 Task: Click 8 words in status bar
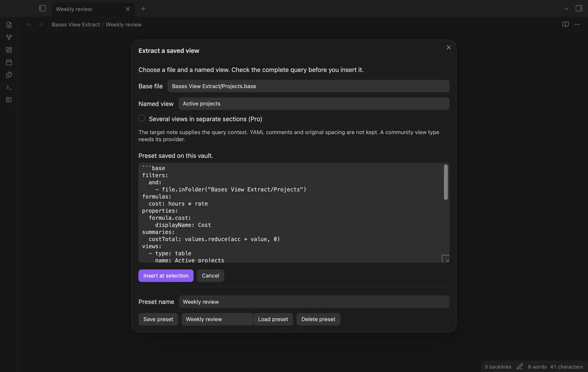[x=537, y=367]
